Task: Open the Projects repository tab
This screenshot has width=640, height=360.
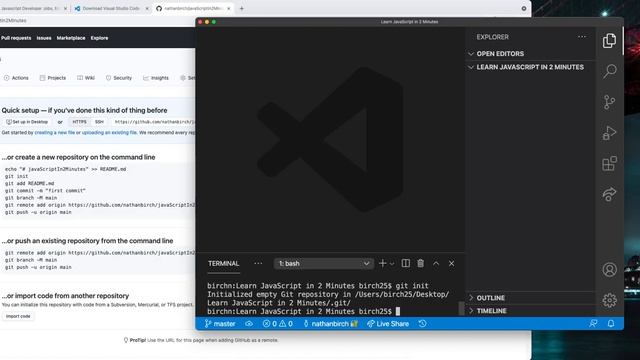Action: [53, 78]
